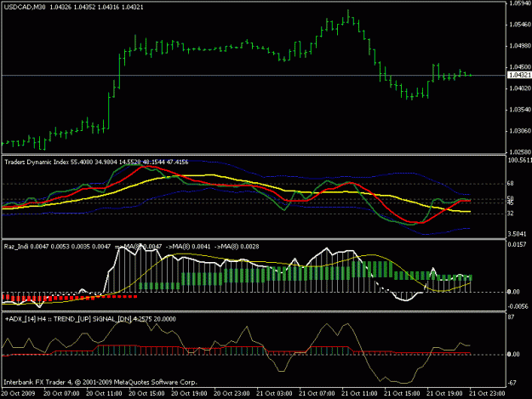Image resolution: width=532 pixels, height=399 pixels.
Task: Click the USDCAD,M30 chart title text
Action: point(25,7)
